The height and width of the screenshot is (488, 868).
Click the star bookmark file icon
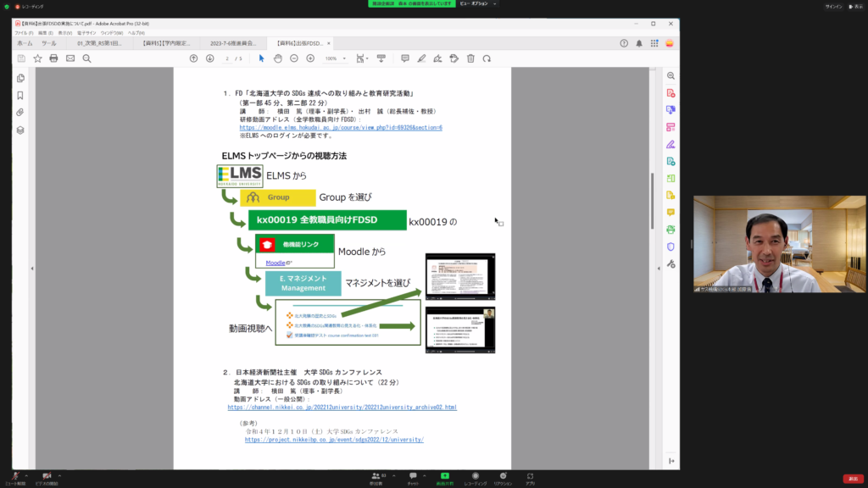pos(37,58)
